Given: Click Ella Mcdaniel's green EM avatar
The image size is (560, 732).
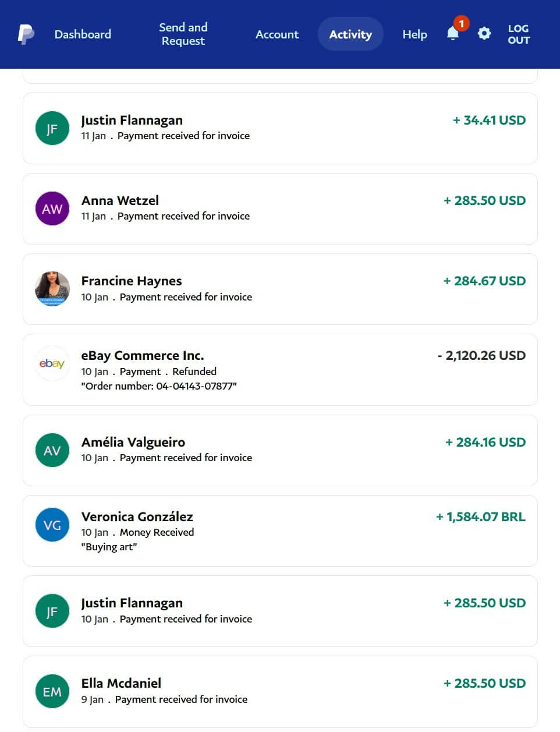Looking at the screenshot, I should (x=52, y=691).
